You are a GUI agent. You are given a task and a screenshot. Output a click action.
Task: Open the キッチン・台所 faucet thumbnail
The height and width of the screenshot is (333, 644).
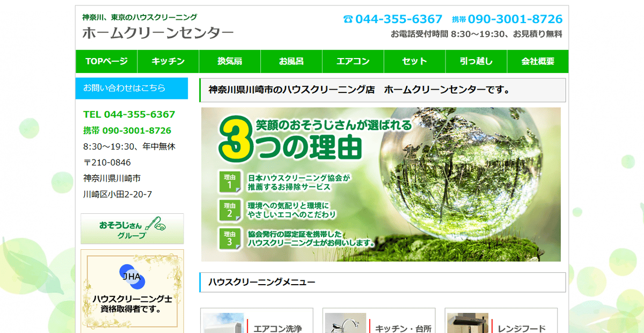point(346,323)
